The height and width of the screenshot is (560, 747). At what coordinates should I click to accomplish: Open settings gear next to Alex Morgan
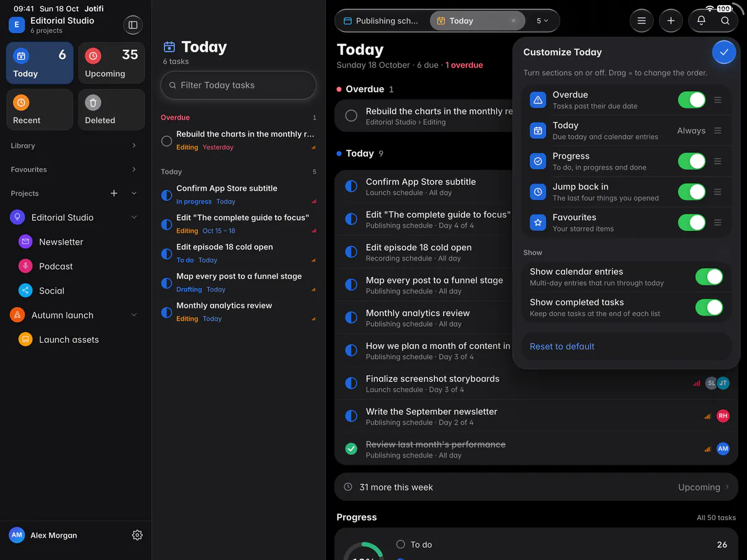pos(138,535)
